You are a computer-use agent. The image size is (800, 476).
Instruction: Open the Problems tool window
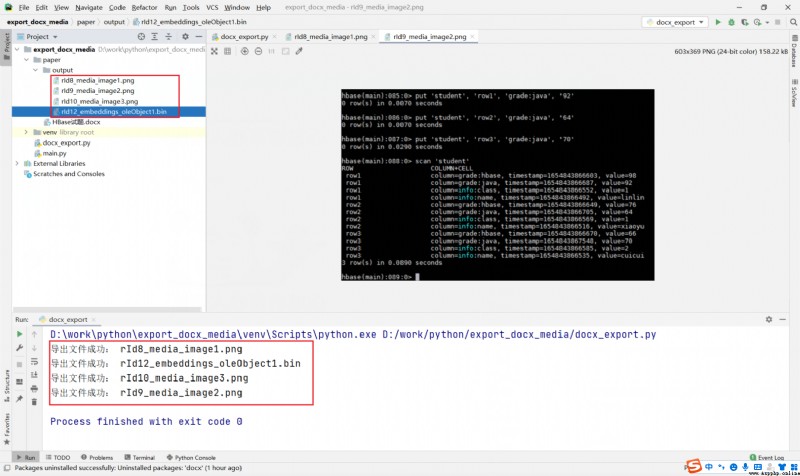click(97, 458)
